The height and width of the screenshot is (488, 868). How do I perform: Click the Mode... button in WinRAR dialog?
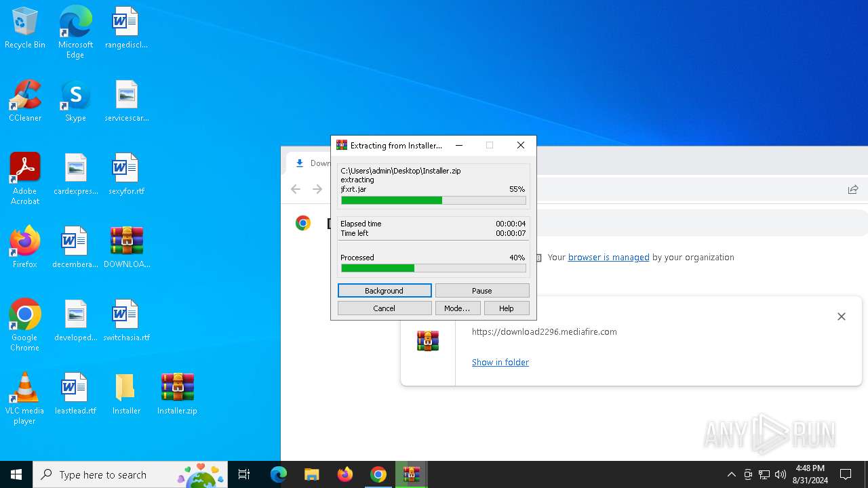[458, 308]
